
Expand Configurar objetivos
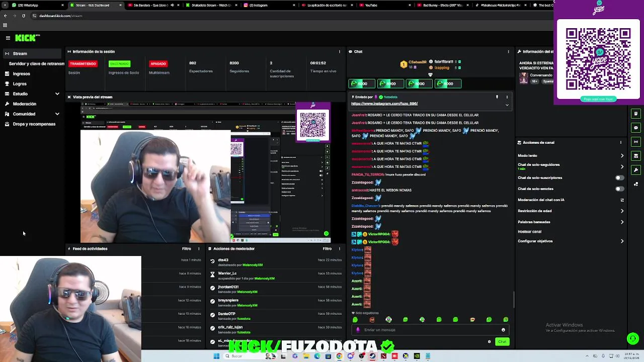click(x=622, y=241)
